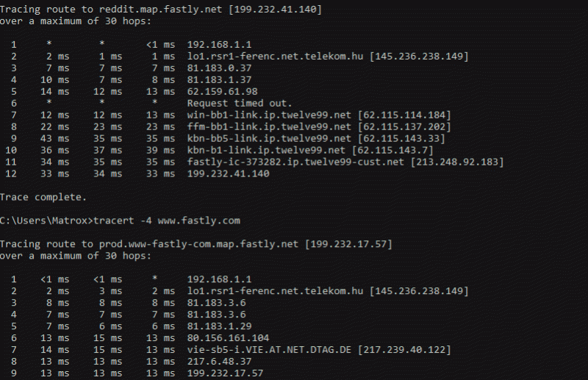Click the C:\Users\Matrox prompt path

coord(44,221)
